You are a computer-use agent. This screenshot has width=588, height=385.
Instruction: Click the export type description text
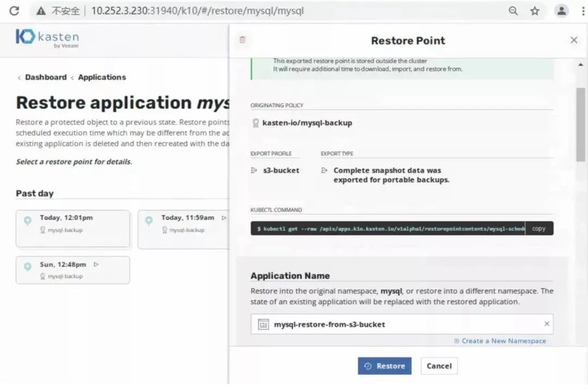click(x=391, y=175)
